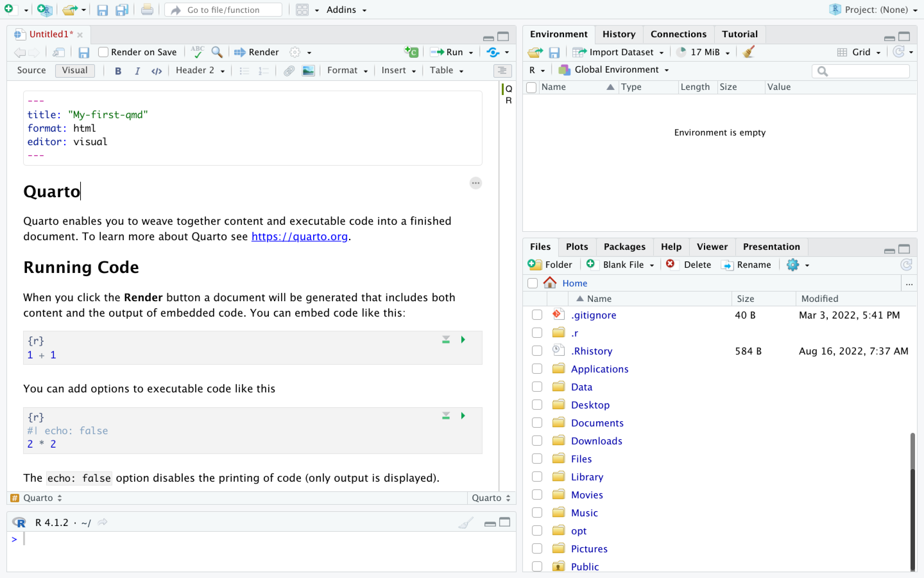Click the Create Project icon
This screenshot has height=578, width=924.
tap(45, 10)
